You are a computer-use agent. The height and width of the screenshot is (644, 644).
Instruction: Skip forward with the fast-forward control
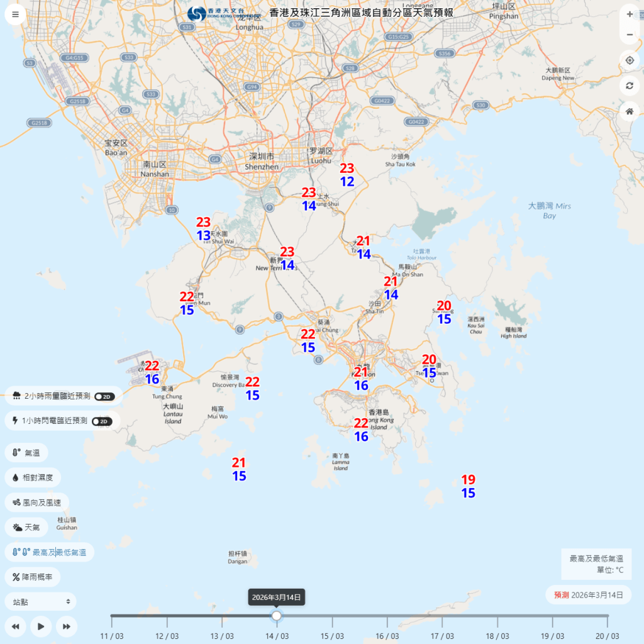66,626
